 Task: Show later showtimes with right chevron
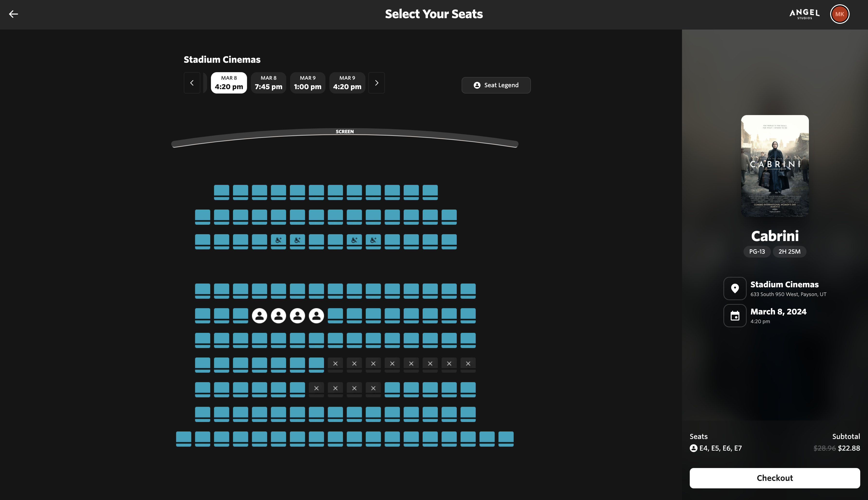click(x=377, y=83)
